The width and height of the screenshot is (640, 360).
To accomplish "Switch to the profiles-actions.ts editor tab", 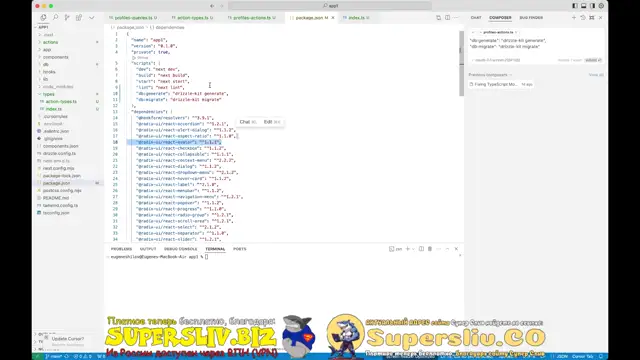I will [x=251, y=18].
